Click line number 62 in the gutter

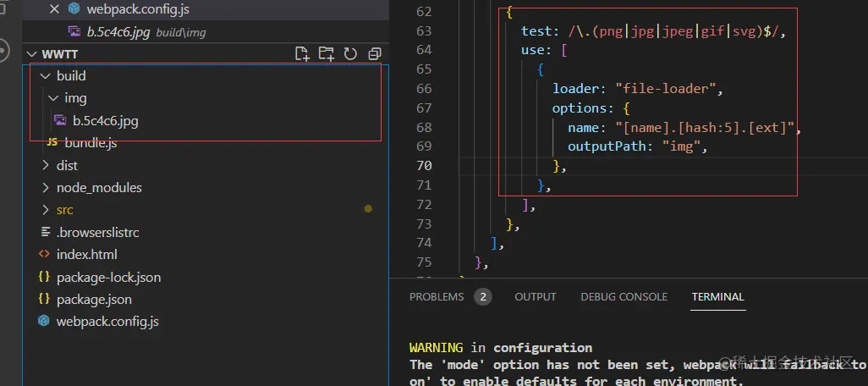tap(424, 12)
